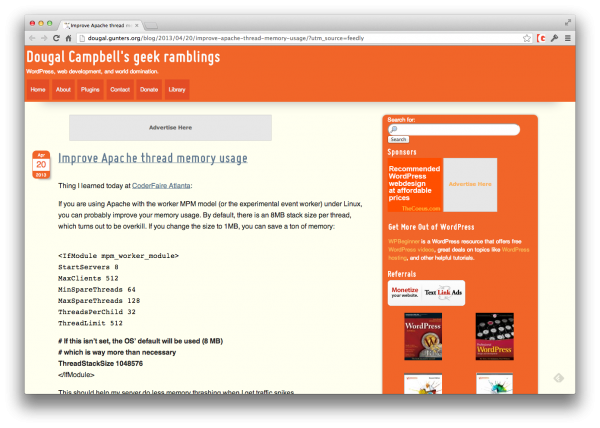The width and height of the screenshot is (600, 428).
Task: Open the Chrome hamburger menu
Action: click(x=568, y=38)
